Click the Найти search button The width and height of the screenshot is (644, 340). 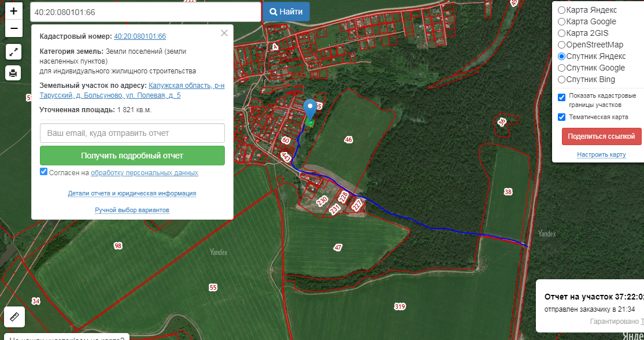[x=286, y=12]
